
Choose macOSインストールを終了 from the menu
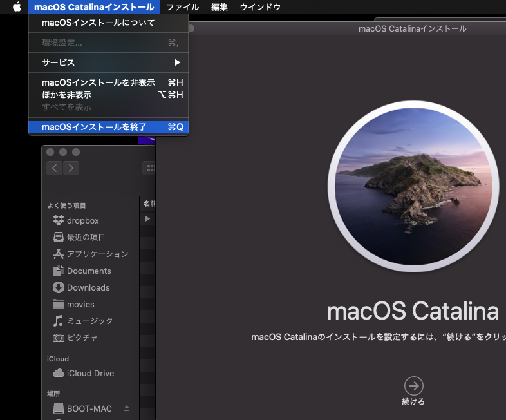coord(108,127)
